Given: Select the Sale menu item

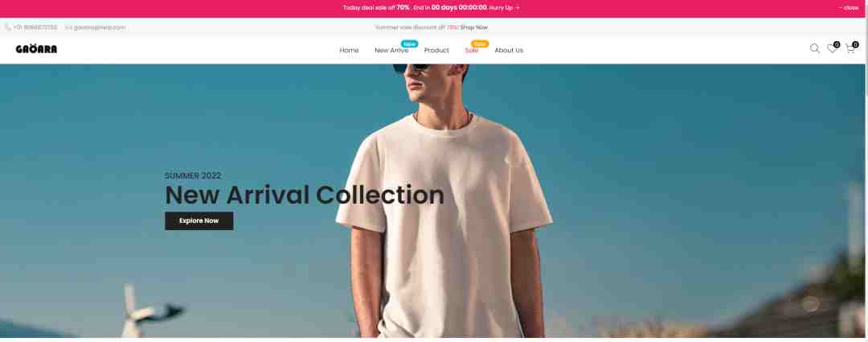Looking at the screenshot, I should (x=472, y=51).
